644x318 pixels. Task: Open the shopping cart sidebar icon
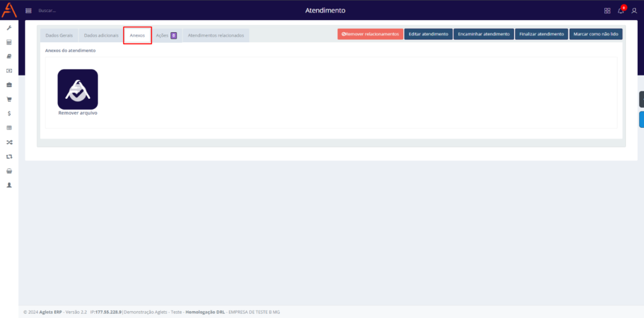click(x=9, y=99)
